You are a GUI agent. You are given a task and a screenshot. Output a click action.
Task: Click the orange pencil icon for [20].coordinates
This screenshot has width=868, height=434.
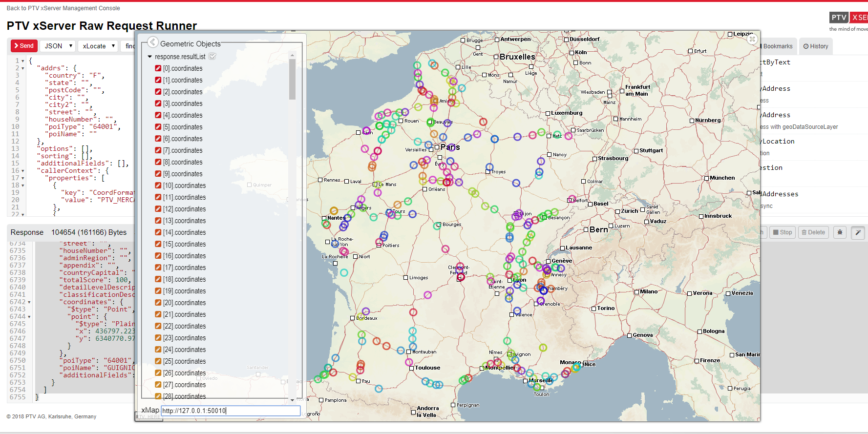tap(158, 303)
